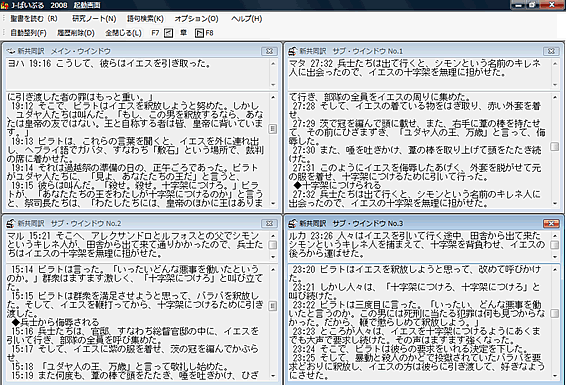Click scrollbar thumb in マル 15:21 verse box
This screenshot has height=386, width=567.
273,245
